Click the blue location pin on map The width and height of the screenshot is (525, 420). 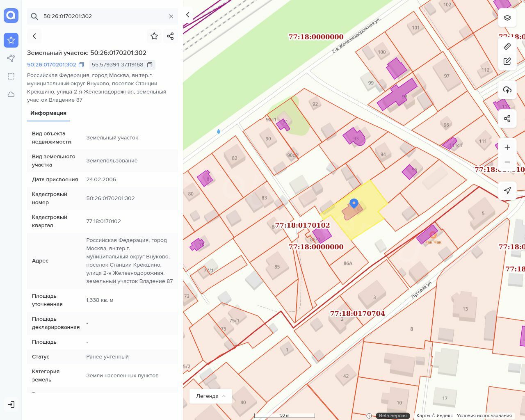(x=354, y=203)
